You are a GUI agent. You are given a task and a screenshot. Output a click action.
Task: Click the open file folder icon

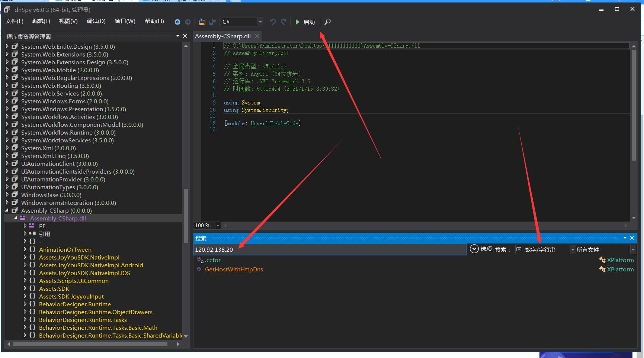point(202,22)
